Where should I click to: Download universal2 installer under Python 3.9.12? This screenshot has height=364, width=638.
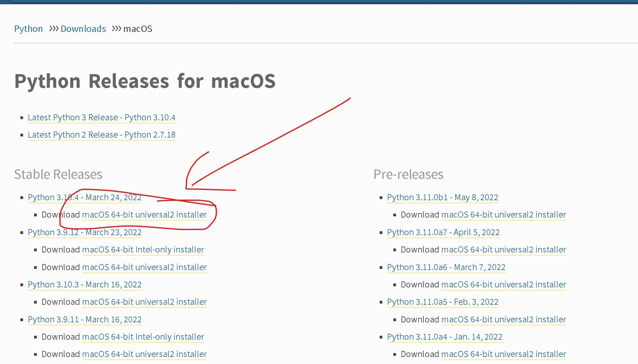point(144,267)
